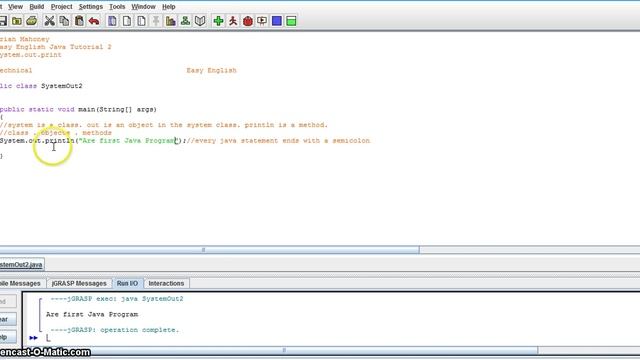This screenshot has height=360, width=640.
Task: Open the View menu
Action: click(16, 7)
